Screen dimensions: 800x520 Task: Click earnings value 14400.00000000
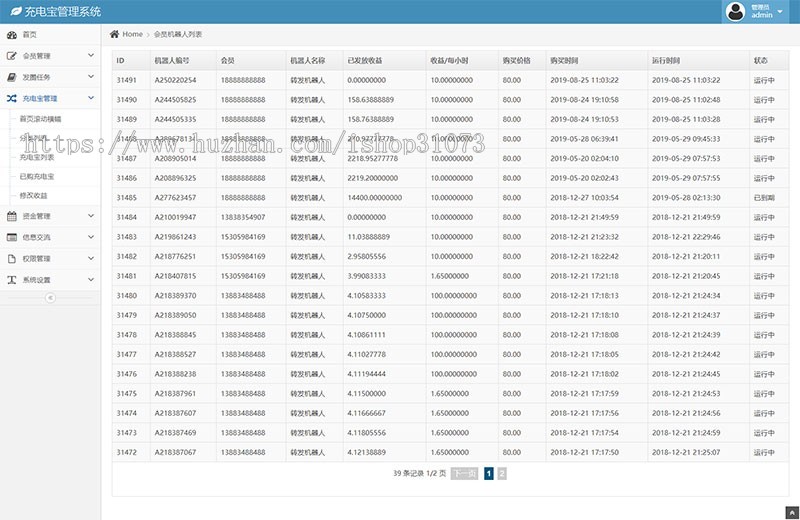point(374,197)
